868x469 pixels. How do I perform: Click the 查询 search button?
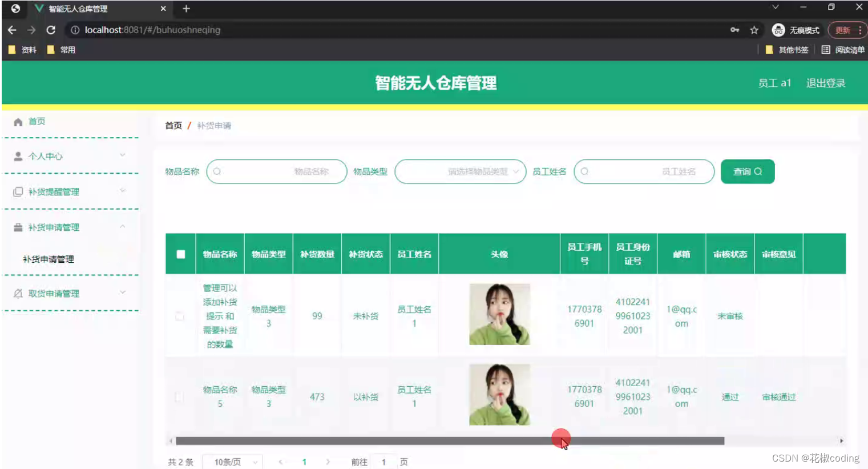pos(748,171)
